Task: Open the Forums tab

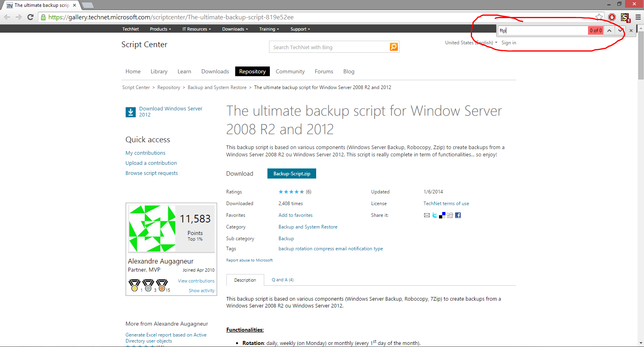Action: pyautogui.click(x=324, y=71)
